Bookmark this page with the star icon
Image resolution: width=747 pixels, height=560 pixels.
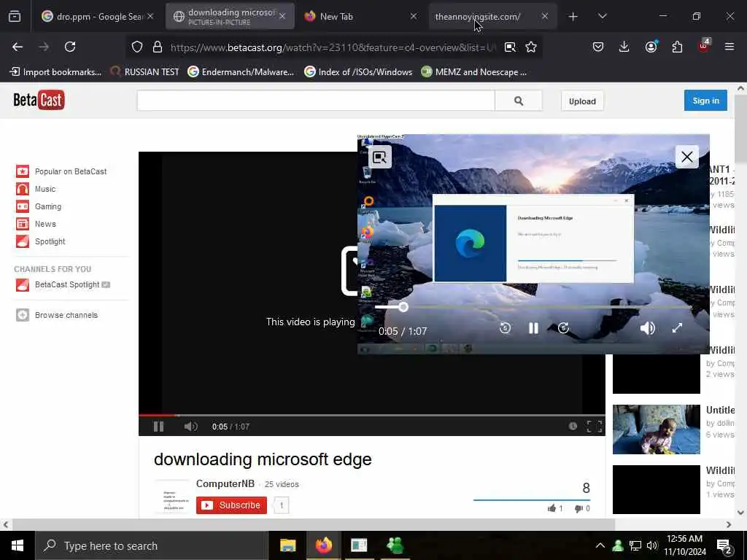click(531, 47)
